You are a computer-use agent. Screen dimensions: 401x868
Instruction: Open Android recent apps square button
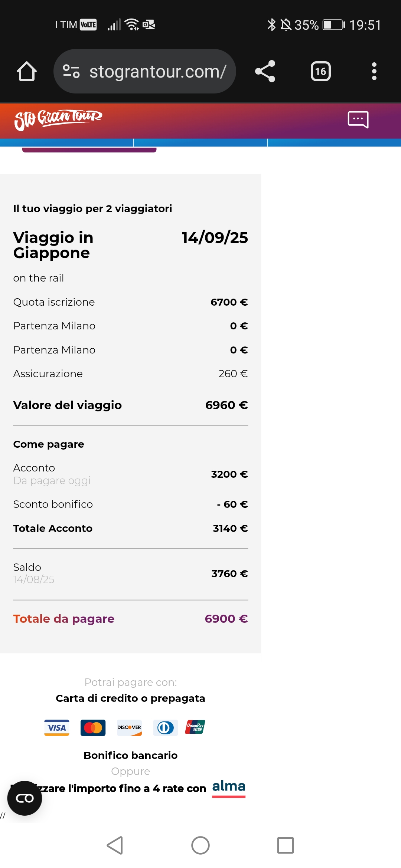click(x=286, y=845)
